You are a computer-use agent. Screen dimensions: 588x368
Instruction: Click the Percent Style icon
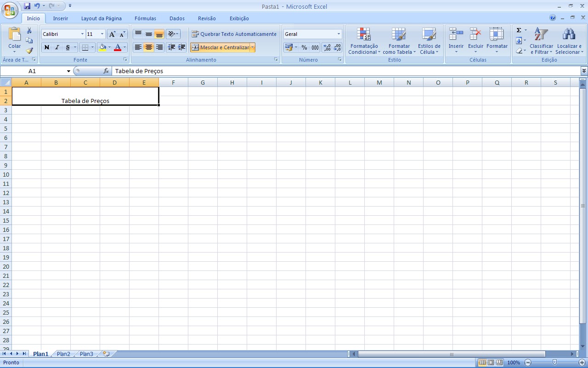pos(304,47)
